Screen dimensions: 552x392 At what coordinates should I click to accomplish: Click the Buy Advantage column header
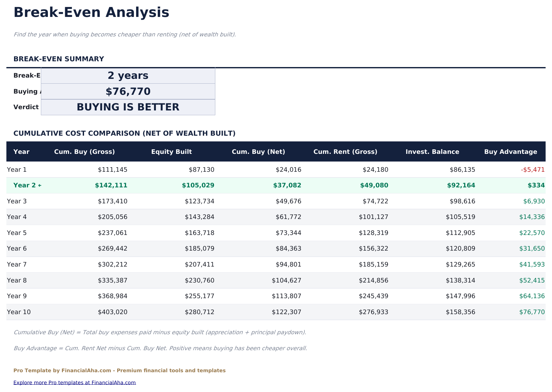coord(511,152)
